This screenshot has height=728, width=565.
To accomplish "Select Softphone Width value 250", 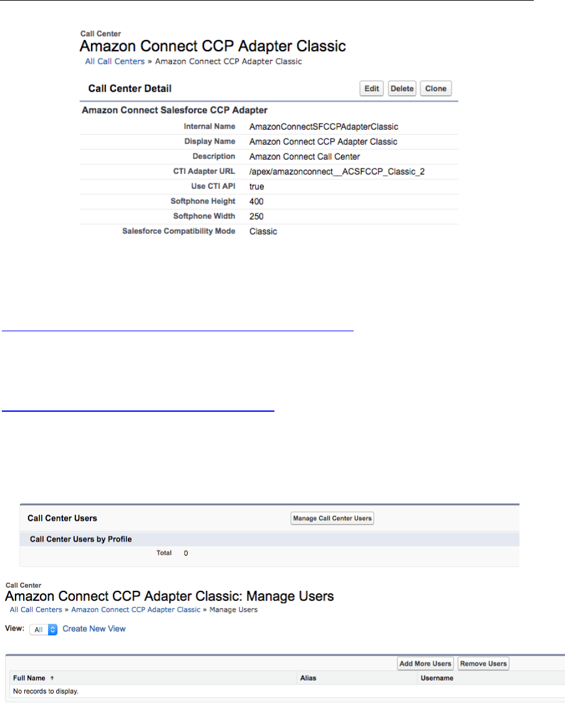I will (256, 216).
